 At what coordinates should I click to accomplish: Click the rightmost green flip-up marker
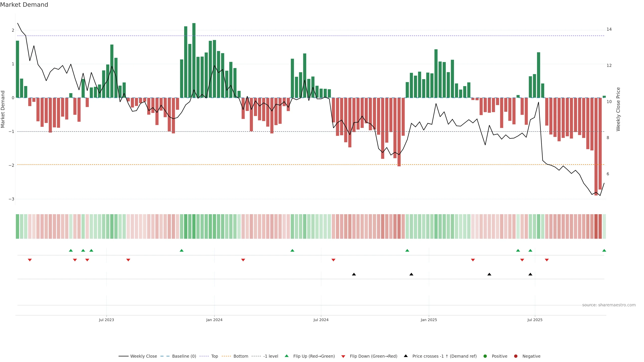604,250
